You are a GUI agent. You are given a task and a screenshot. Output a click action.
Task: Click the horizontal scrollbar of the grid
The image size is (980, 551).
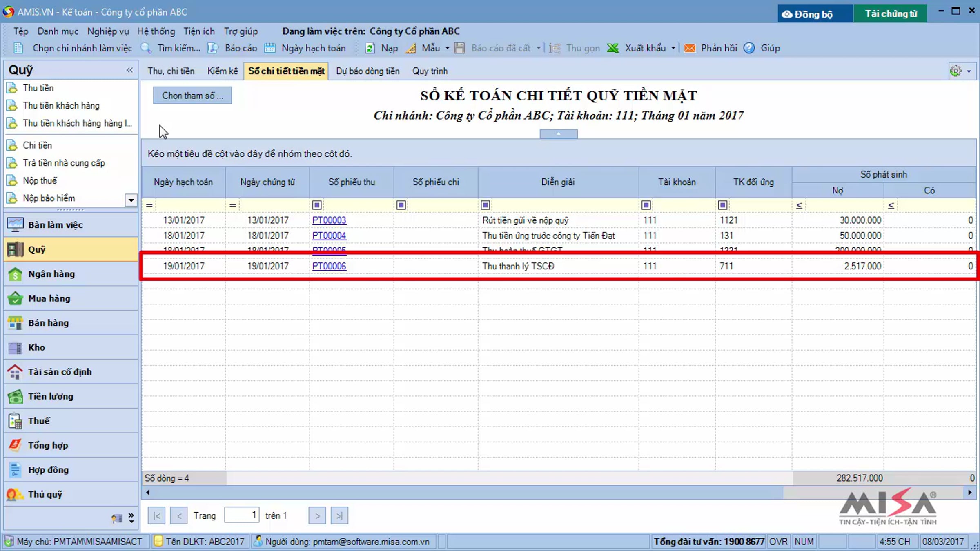point(559,493)
